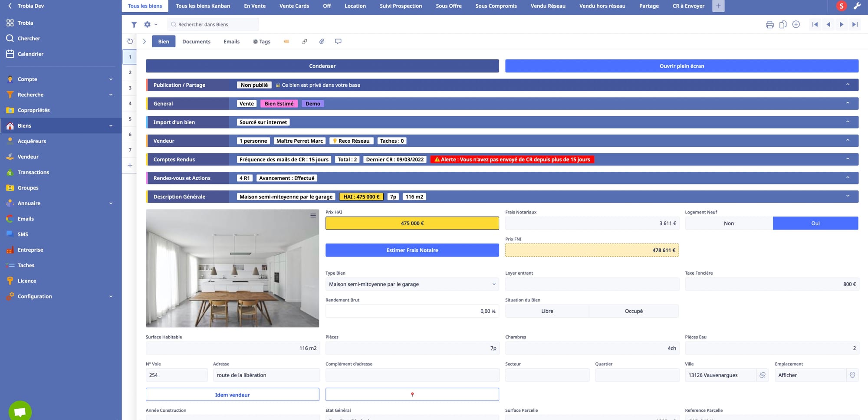Open the Type Bien dropdown
The width and height of the screenshot is (868, 420).
411,285
